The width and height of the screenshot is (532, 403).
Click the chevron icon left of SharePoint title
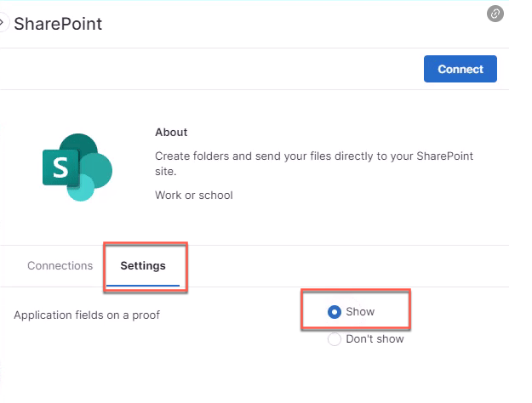[3, 24]
